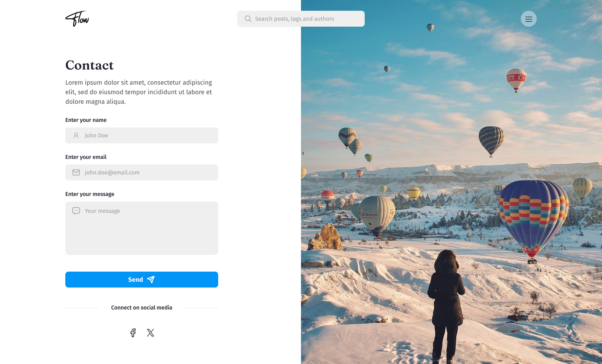Image resolution: width=602 pixels, height=364 pixels.
Task: Click the Enter your name label
Action: click(86, 120)
